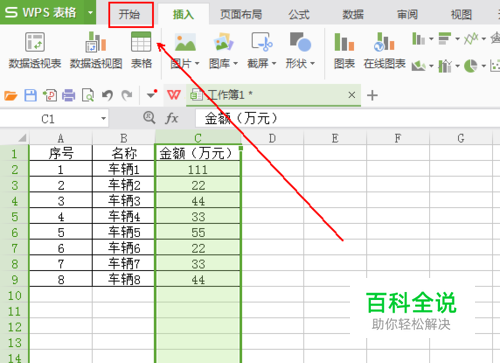The width and height of the screenshot is (500, 363).
Task: Open the 审阅 tab
Action: [x=407, y=15]
